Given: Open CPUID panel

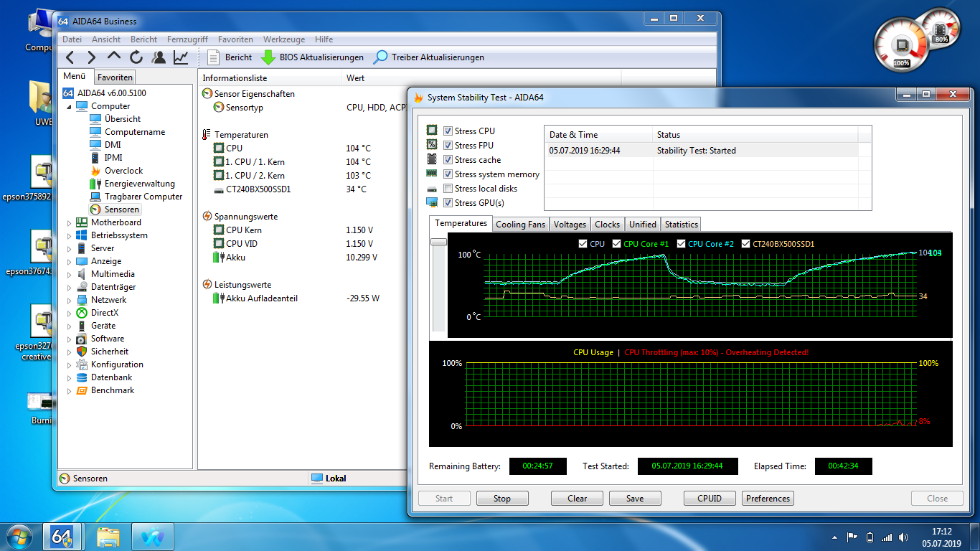Looking at the screenshot, I should pyautogui.click(x=710, y=499).
